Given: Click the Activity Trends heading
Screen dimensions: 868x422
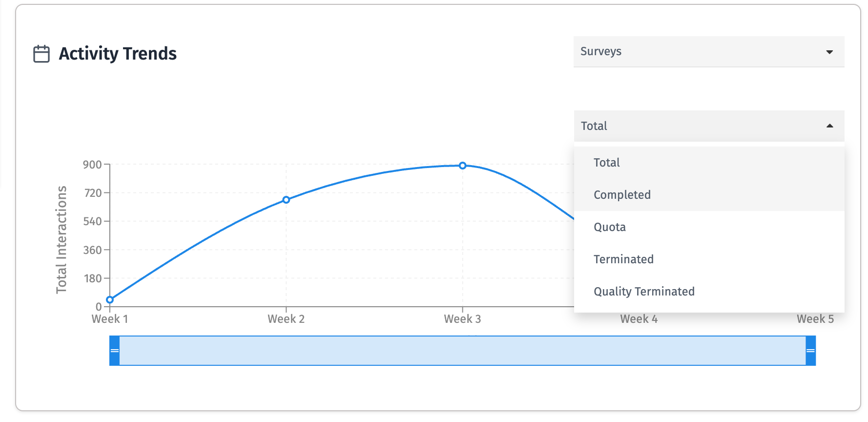Looking at the screenshot, I should 118,54.
